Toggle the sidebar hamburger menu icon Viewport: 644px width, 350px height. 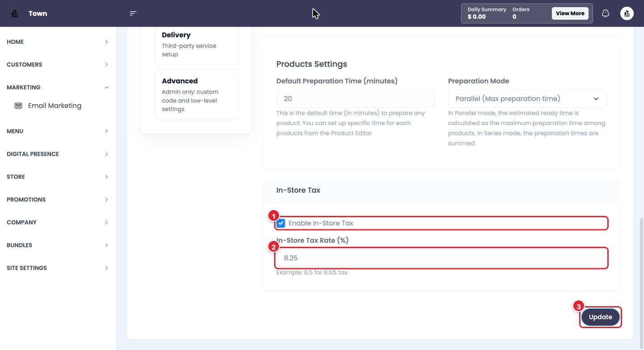133,13
